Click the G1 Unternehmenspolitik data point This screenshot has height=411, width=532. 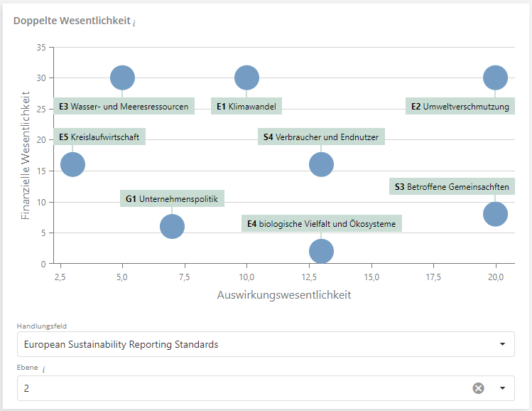tap(172, 227)
